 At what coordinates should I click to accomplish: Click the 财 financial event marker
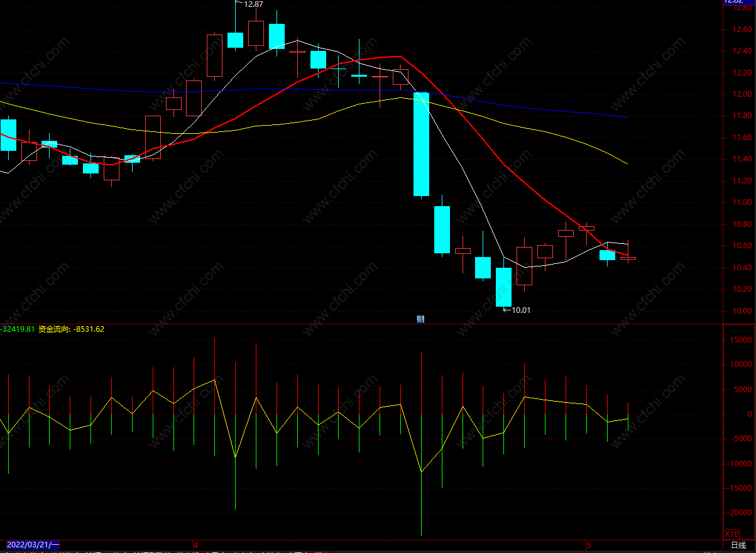[x=420, y=319]
